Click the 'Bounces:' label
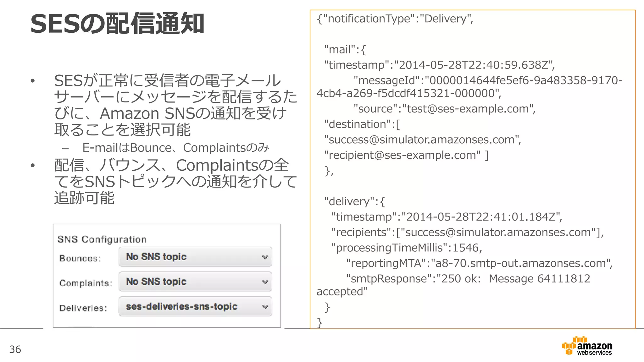The width and height of the screenshot is (644, 362). (80, 258)
